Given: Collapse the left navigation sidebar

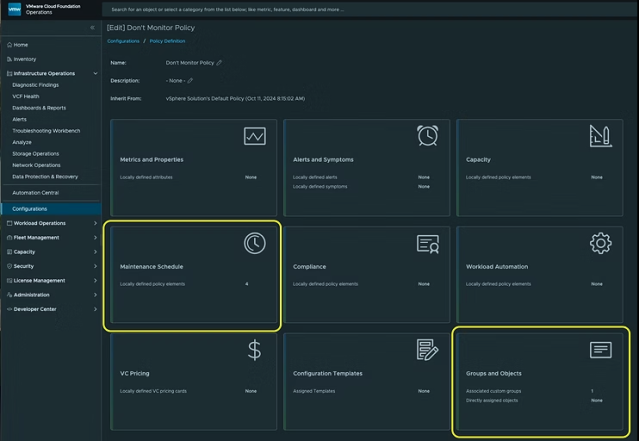Looking at the screenshot, I should (x=93, y=28).
